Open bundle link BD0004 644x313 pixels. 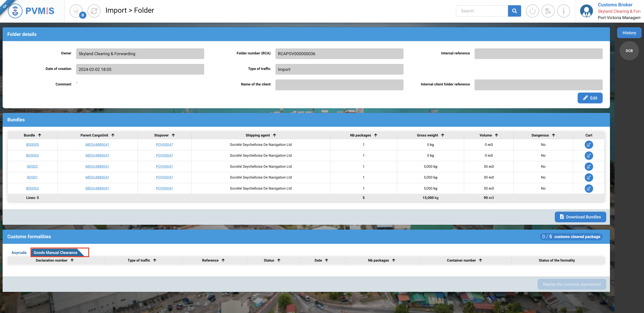pos(32,156)
